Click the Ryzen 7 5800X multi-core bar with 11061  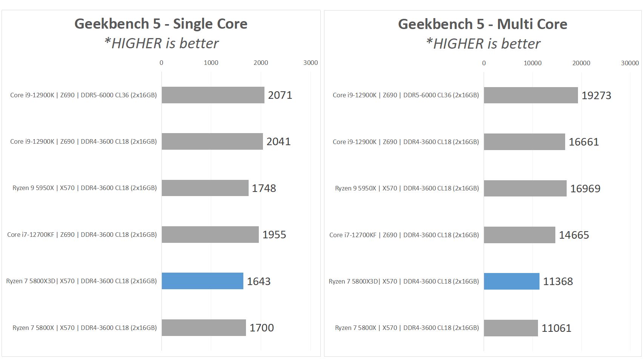[510, 328]
